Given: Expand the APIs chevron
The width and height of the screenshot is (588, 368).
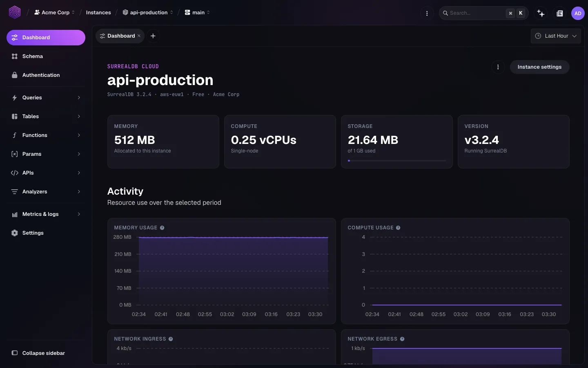Looking at the screenshot, I should [x=79, y=173].
